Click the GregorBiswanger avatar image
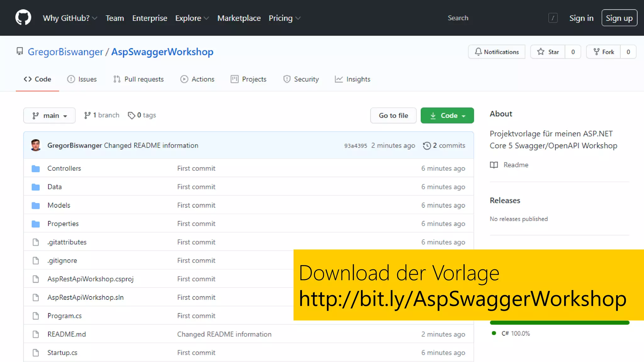Viewport: 644px width, 362px height. (36, 145)
